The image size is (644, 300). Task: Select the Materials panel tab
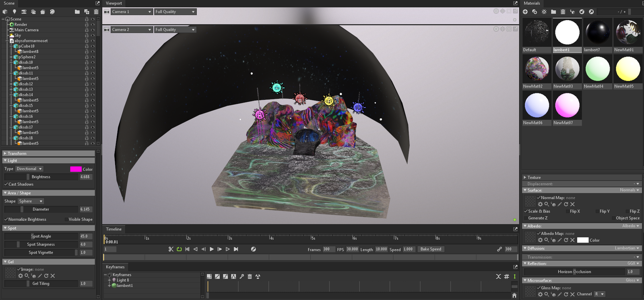[532, 3]
